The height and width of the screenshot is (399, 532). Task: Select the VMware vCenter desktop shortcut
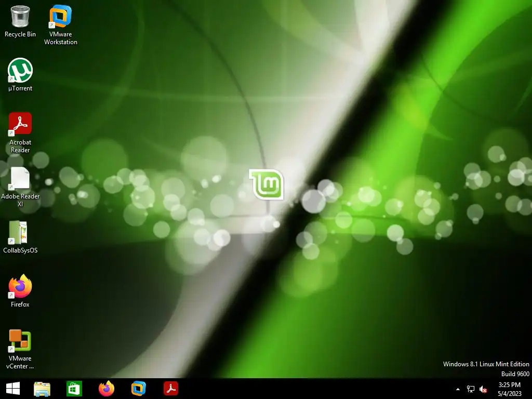click(x=20, y=349)
